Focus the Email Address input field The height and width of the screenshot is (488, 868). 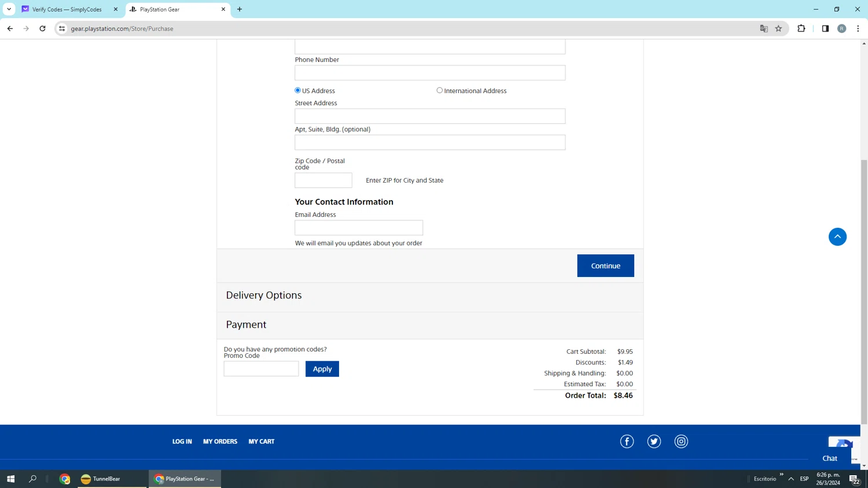click(x=358, y=227)
